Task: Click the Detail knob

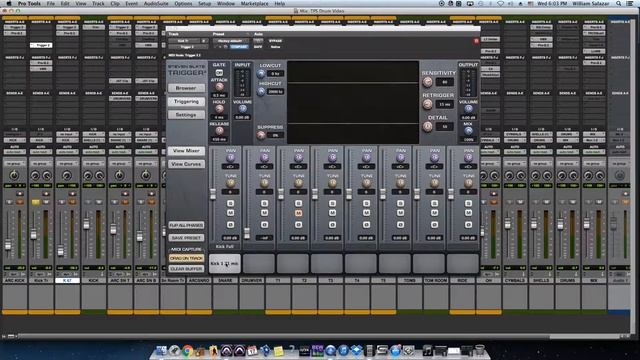Action: (x=427, y=127)
